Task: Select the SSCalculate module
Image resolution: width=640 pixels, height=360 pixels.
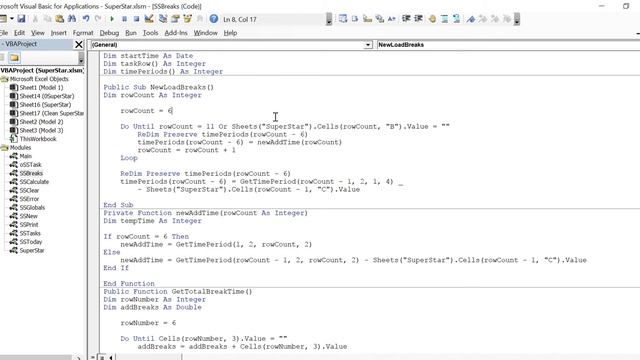Action: click(34, 182)
